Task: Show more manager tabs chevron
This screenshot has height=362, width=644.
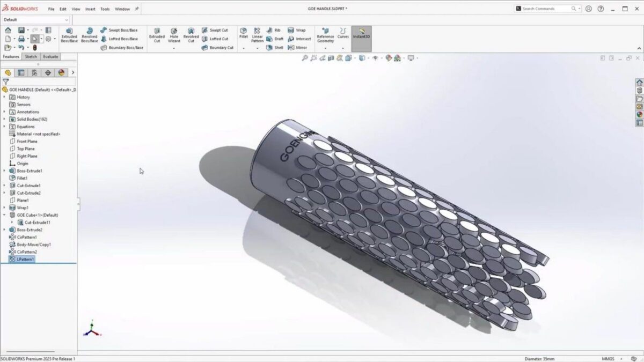Action: pos(73,72)
